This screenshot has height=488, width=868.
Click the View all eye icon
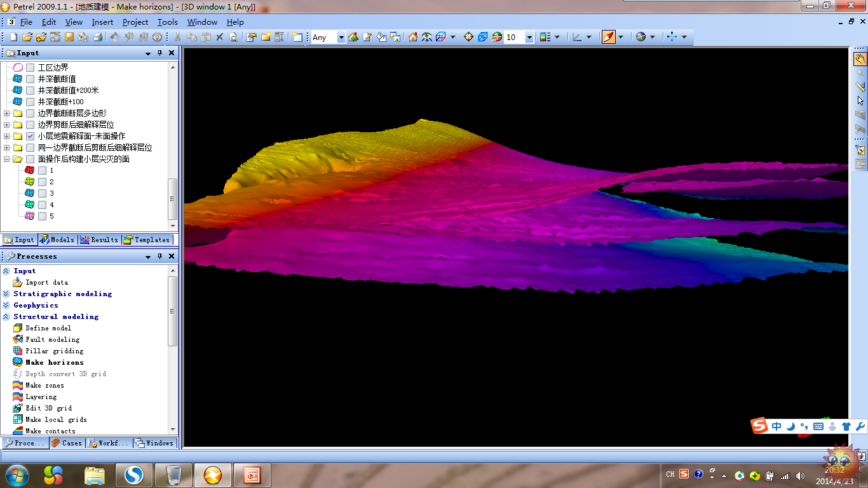(427, 37)
